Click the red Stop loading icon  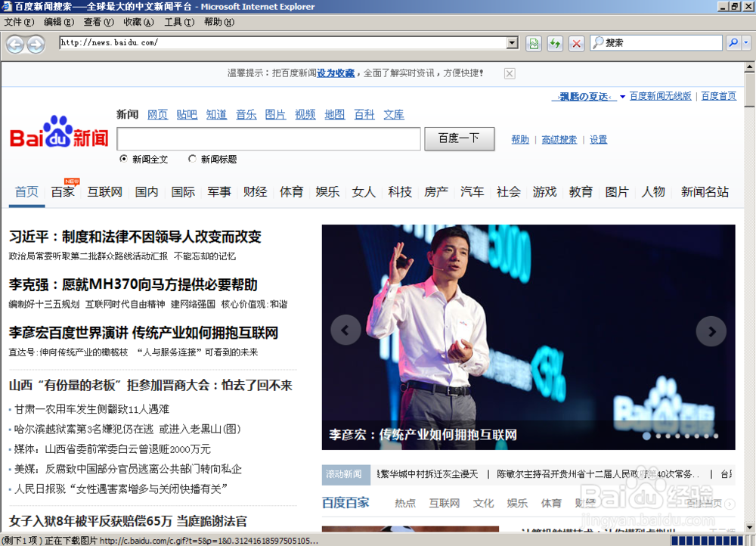tap(576, 43)
